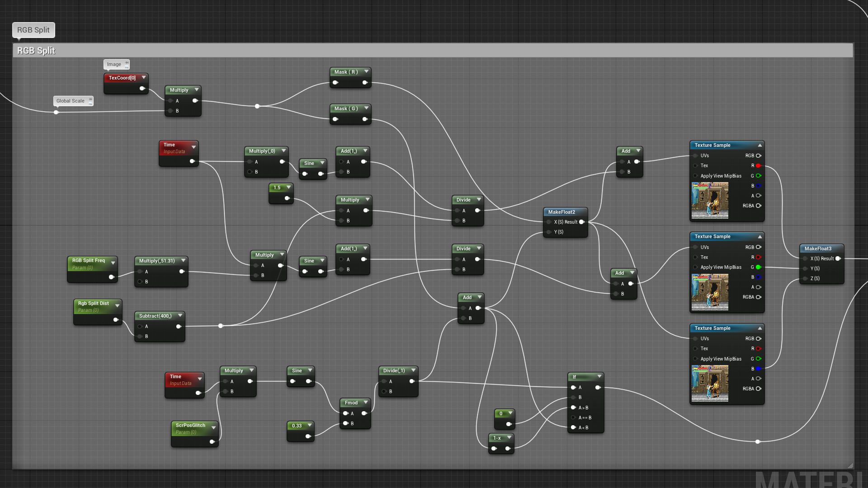Click the green G output pin on middle Texture Sample

[x=758, y=267]
